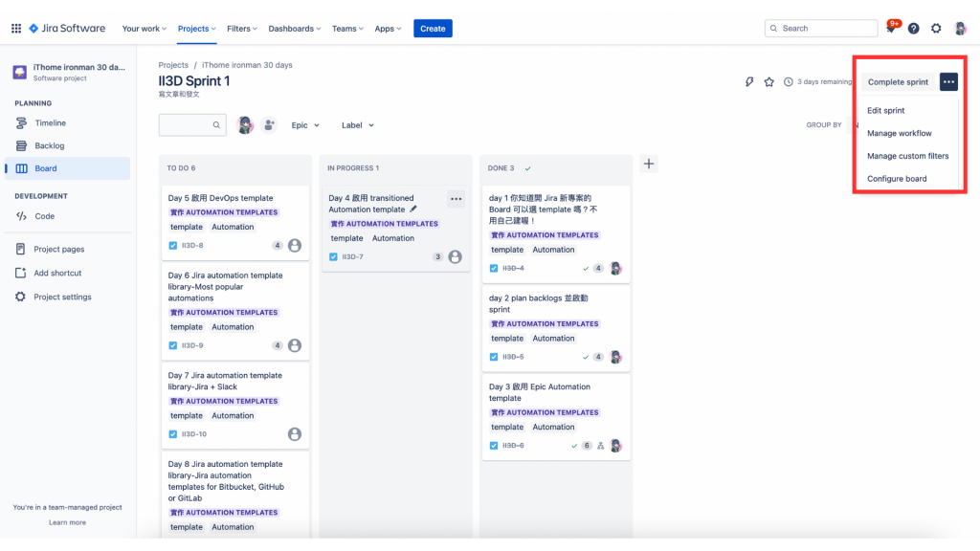Click the search magnifier in board filter
This screenshot has width=980, height=551.
(216, 125)
